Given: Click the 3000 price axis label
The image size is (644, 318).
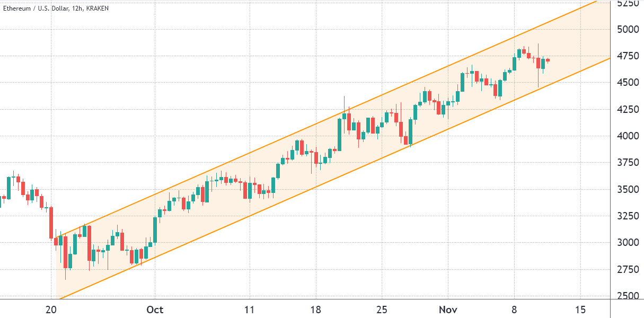Looking at the screenshot, I should [629, 243].
